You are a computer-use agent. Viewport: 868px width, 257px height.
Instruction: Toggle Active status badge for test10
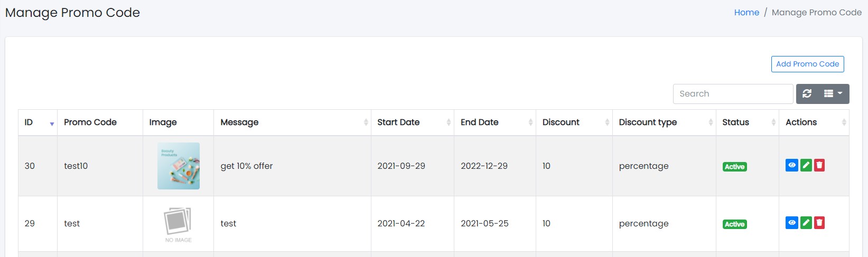tap(734, 167)
